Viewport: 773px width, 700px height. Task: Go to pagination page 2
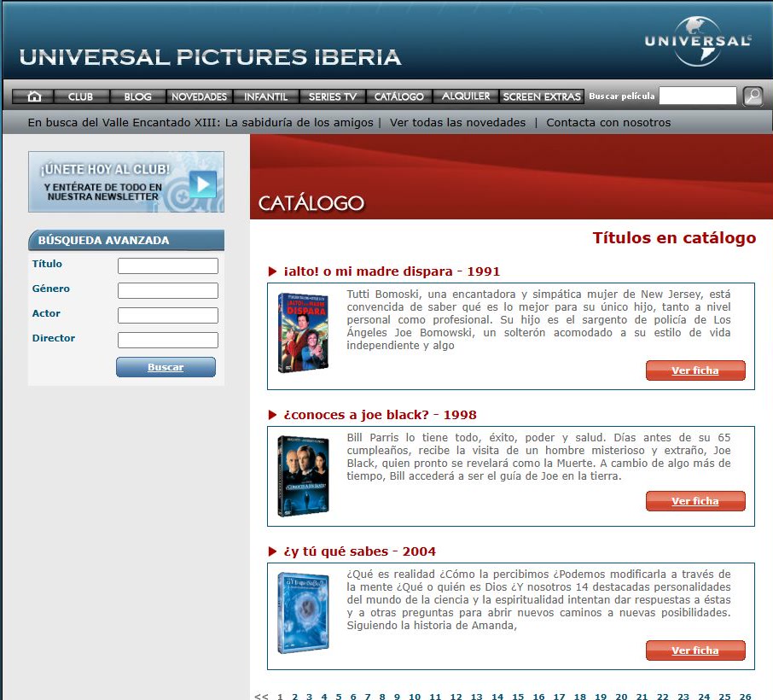click(x=295, y=697)
